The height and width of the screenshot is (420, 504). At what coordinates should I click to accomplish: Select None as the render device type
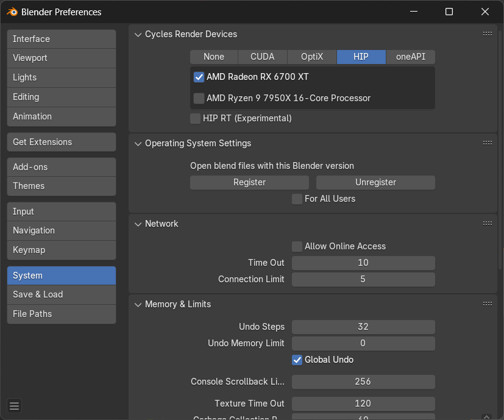pyautogui.click(x=214, y=57)
